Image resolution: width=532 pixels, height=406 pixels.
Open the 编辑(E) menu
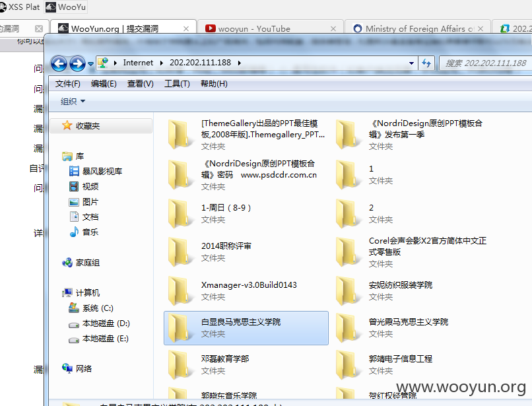click(104, 84)
